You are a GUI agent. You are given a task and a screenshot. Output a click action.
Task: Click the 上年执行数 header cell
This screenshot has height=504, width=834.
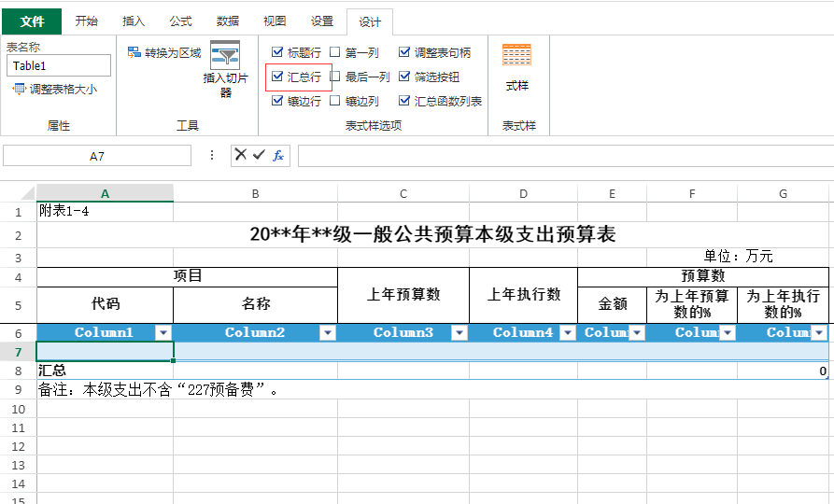point(523,295)
